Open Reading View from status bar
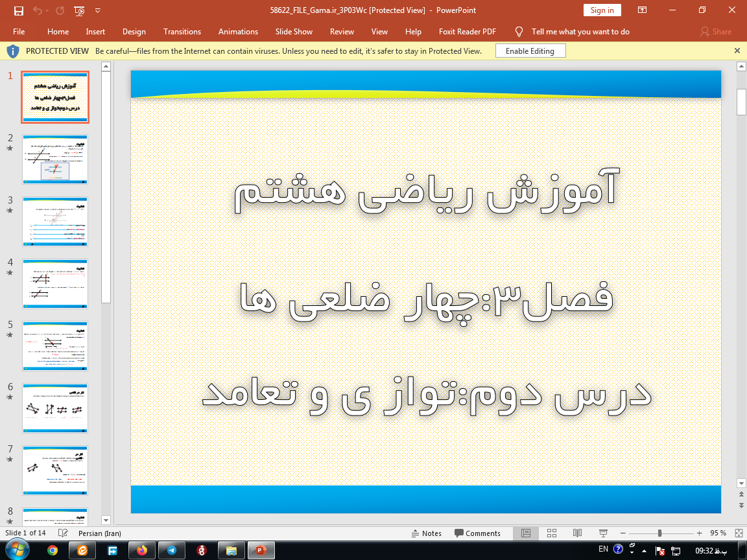This screenshot has width=747, height=560. [577, 533]
